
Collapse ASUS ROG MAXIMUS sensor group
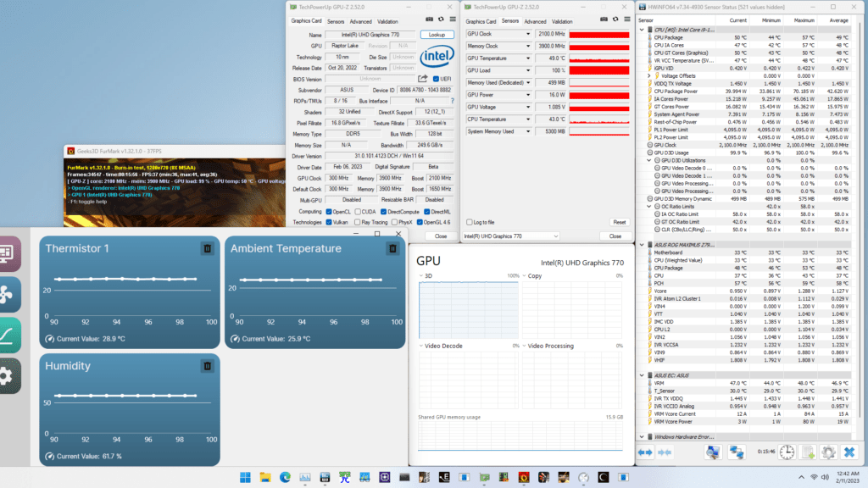[643, 245]
